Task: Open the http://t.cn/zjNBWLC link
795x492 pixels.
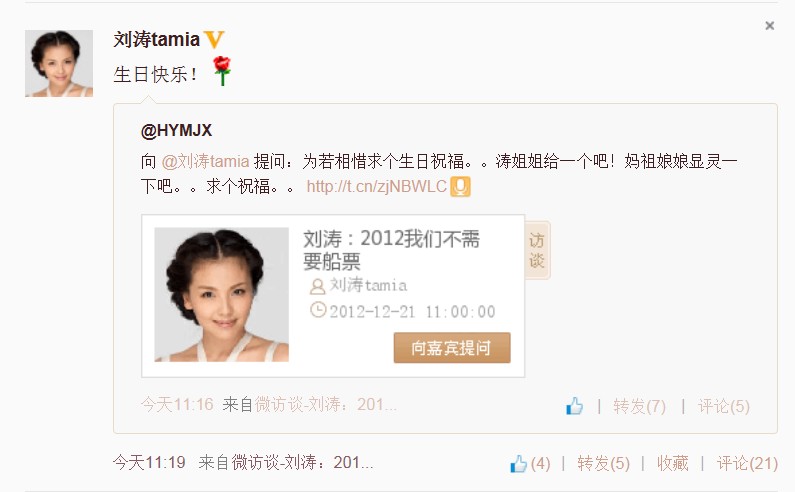Action: click(376, 187)
